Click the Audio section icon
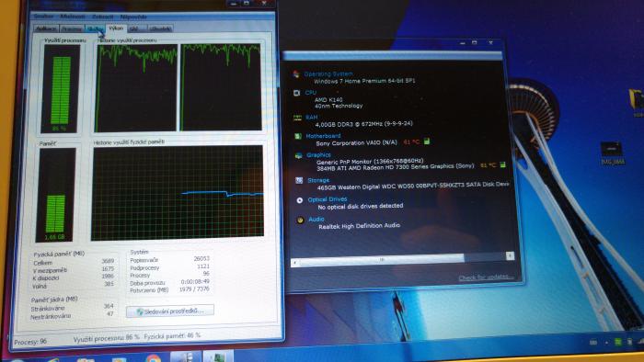 (300, 221)
